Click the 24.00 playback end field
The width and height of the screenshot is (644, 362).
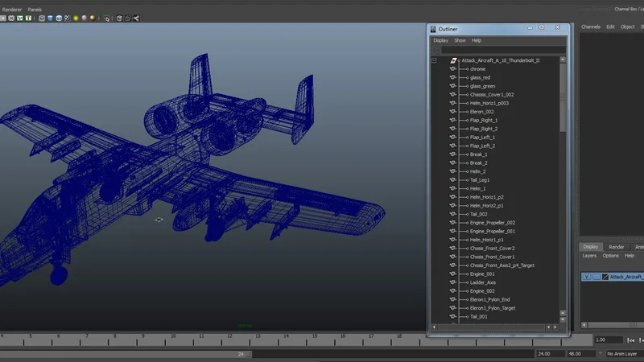[x=550, y=353]
